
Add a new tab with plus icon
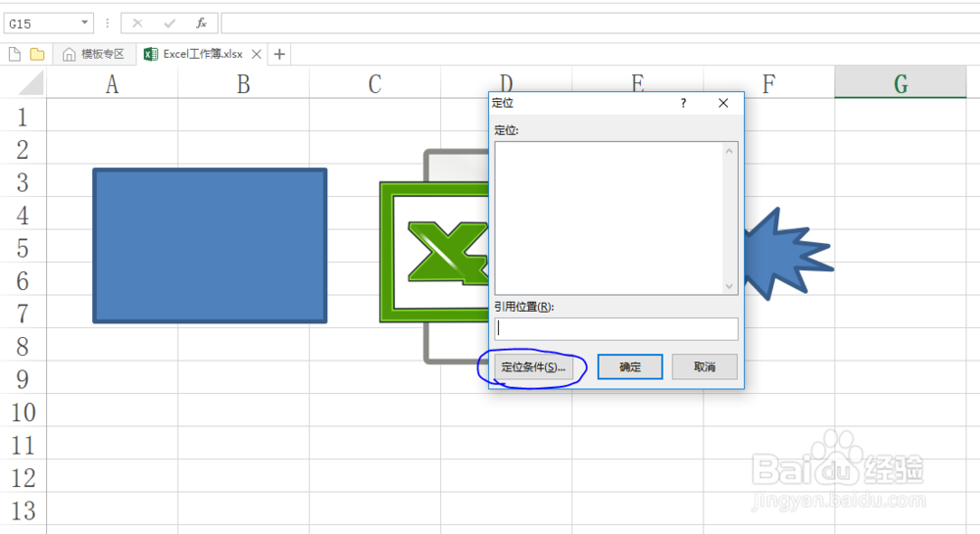pos(279,54)
